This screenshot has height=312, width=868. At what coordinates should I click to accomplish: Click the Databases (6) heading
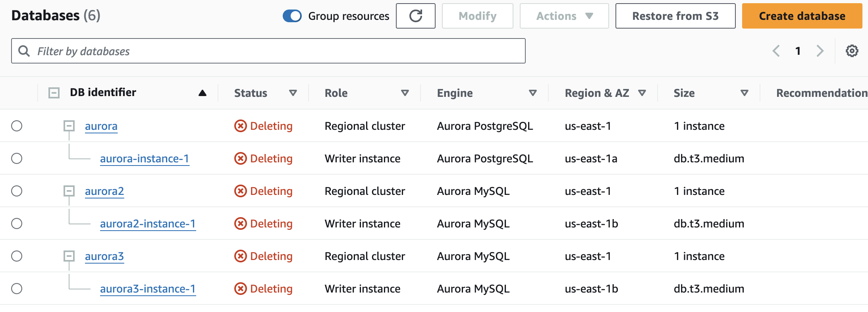coord(56,15)
